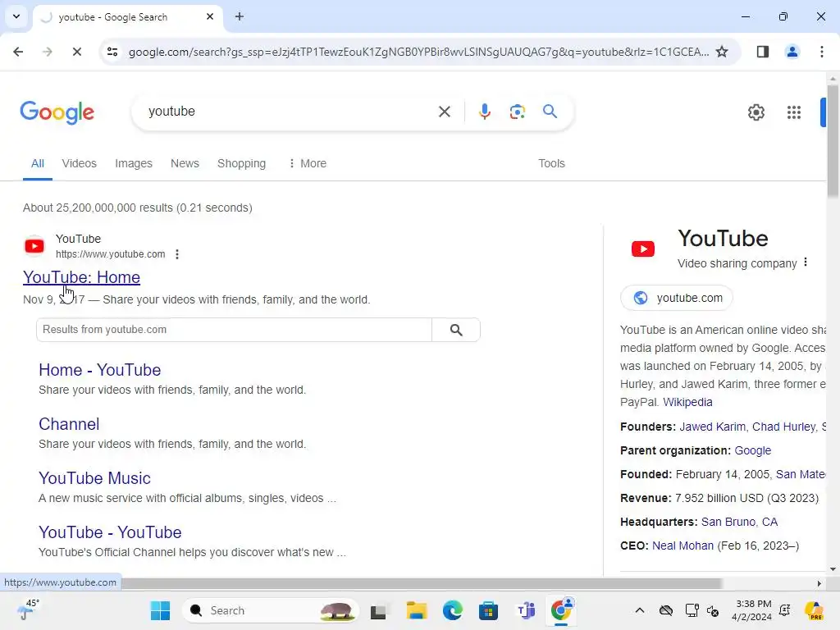Start a voice search with microphone
Screen dimensions: 840x630
(484, 112)
